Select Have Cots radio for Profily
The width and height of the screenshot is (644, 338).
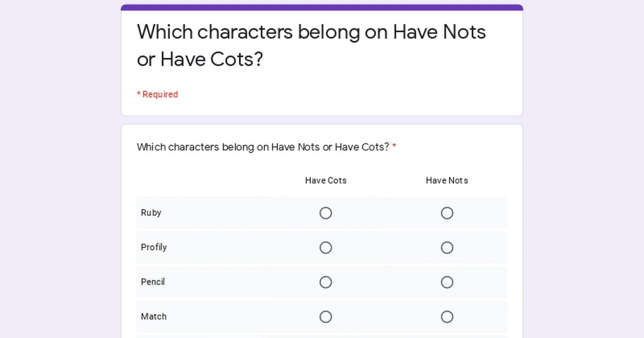pos(326,247)
